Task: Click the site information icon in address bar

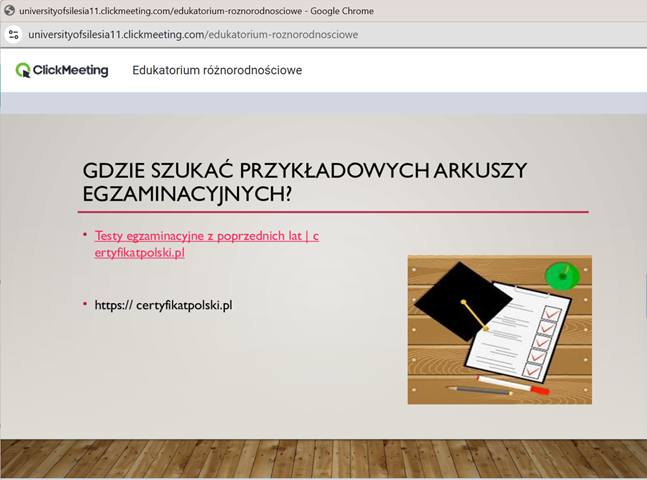Action: pos(13,34)
